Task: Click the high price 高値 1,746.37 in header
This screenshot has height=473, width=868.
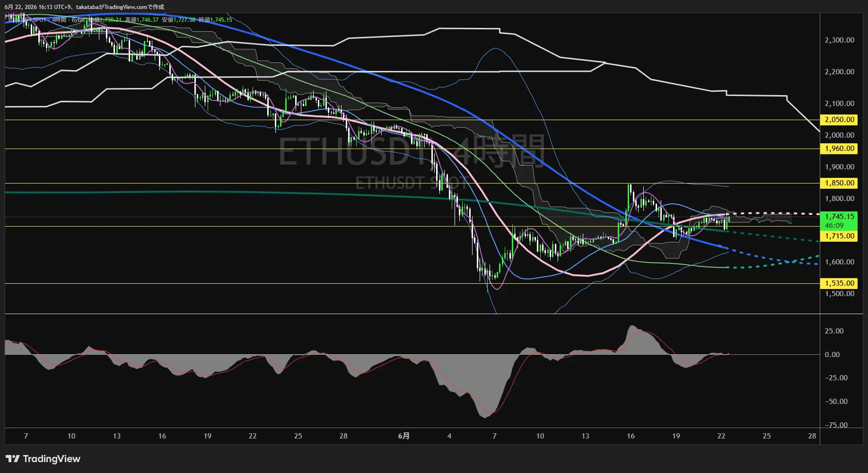Action: (142, 20)
